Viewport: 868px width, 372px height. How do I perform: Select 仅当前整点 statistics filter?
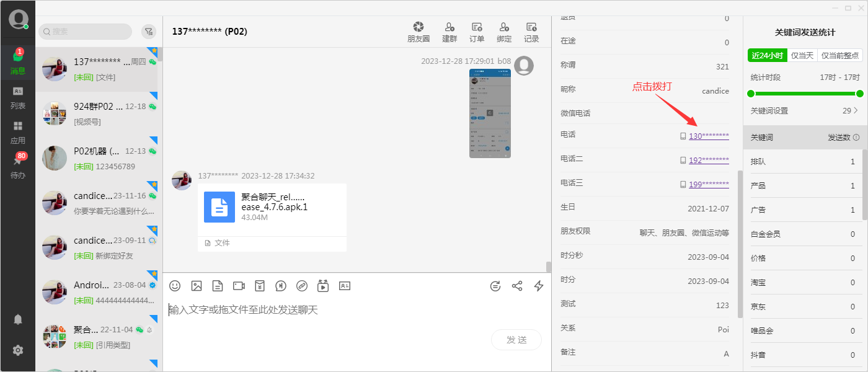click(840, 55)
